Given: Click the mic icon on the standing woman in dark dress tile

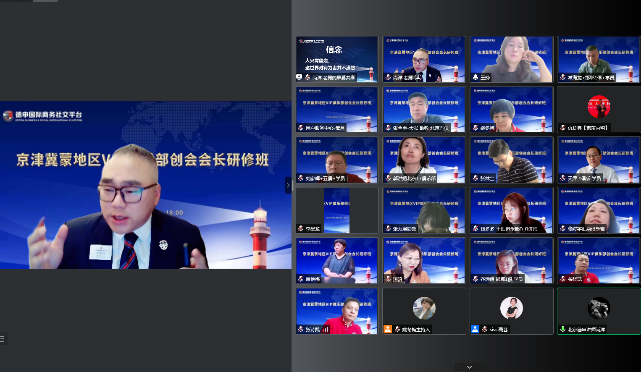Looking at the screenshot, I should point(300,279).
